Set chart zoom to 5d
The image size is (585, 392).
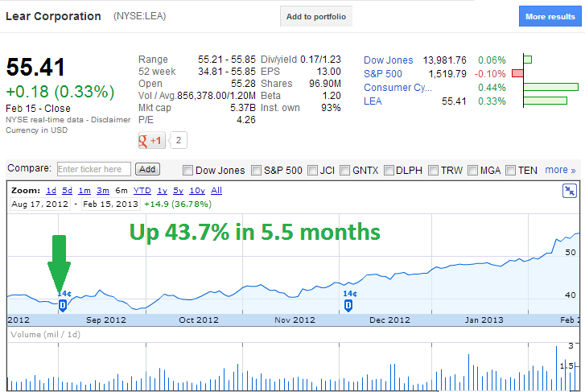67,191
